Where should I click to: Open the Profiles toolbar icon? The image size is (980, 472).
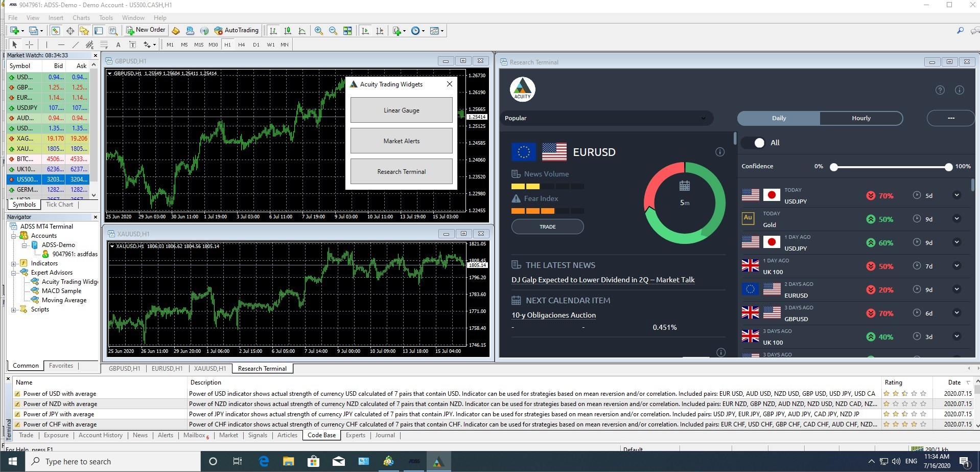point(34,31)
